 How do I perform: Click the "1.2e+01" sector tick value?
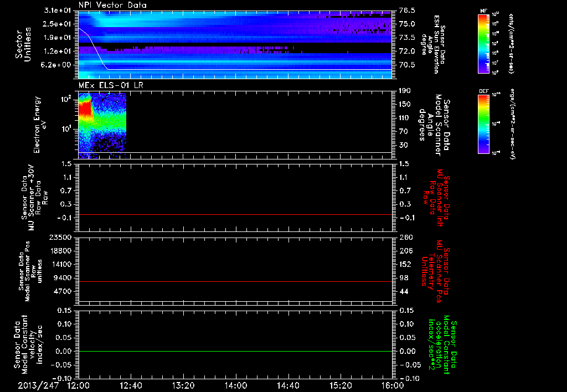click(x=58, y=51)
